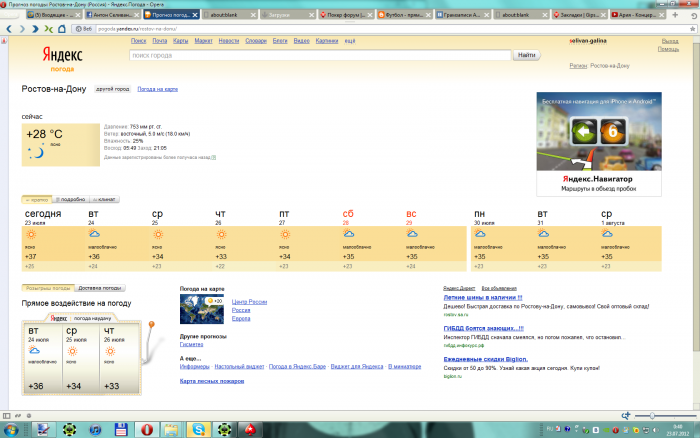The height and width of the screenshot is (438, 700).
Task: Switch to the Загрузки tab
Action: click(288, 15)
